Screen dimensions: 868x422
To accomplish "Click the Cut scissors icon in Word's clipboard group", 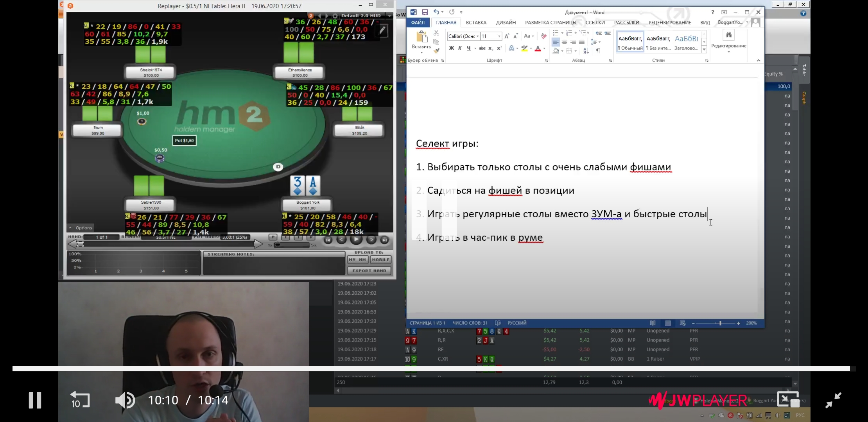I will pos(436,33).
